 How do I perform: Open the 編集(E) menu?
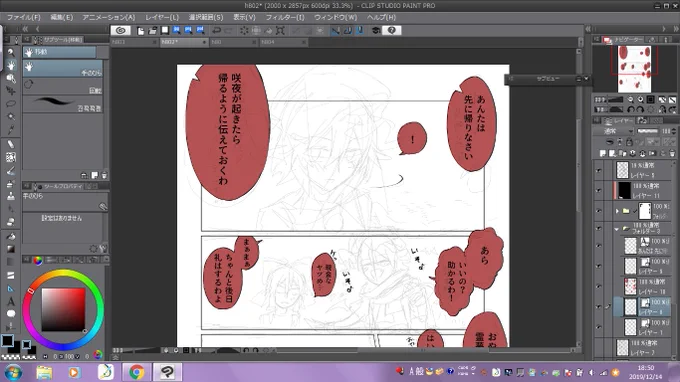click(62, 17)
